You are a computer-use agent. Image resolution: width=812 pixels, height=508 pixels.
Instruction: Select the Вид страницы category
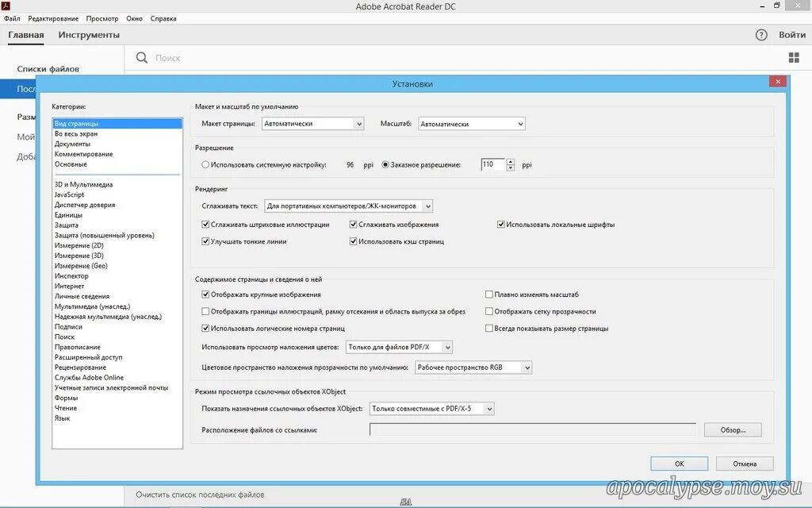117,123
